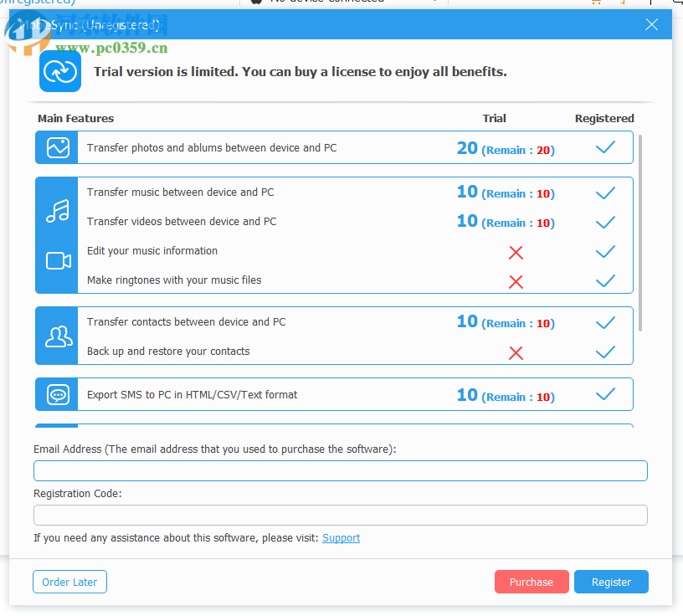
Task: Click Registered checkmark for Back up contacts row
Action: (x=605, y=352)
